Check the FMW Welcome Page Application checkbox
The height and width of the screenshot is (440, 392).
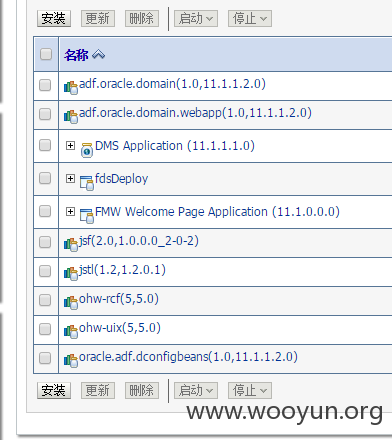45,211
